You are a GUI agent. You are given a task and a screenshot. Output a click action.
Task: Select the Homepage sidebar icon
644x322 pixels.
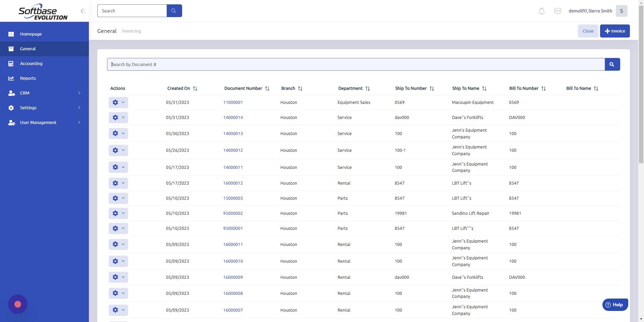coord(11,34)
